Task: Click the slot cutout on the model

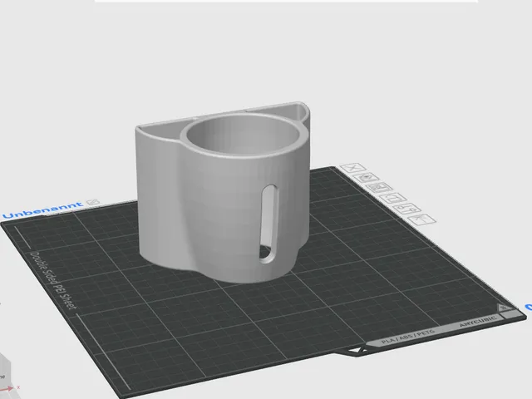Action: pos(268,224)
